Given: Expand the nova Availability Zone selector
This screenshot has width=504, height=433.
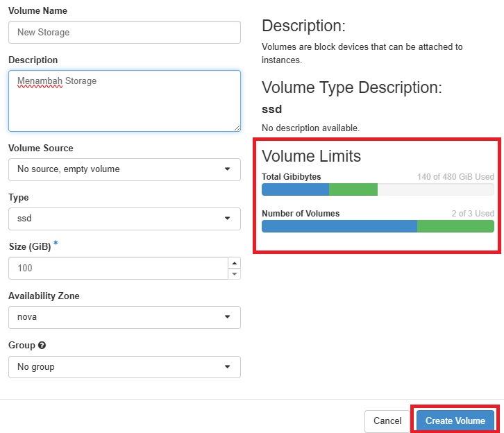Looking at the screenshot, I should pos(124,317).
